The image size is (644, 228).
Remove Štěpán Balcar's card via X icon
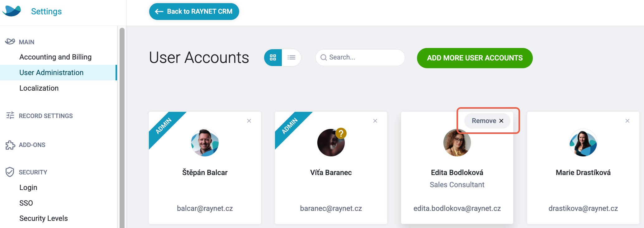(x=249, y=121)
